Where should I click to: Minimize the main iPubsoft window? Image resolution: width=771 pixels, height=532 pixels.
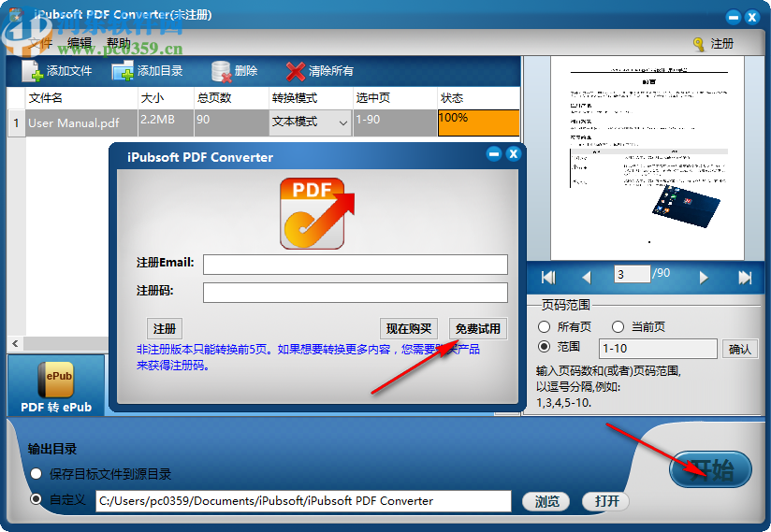pyautogui.click(x=734, y=18)
